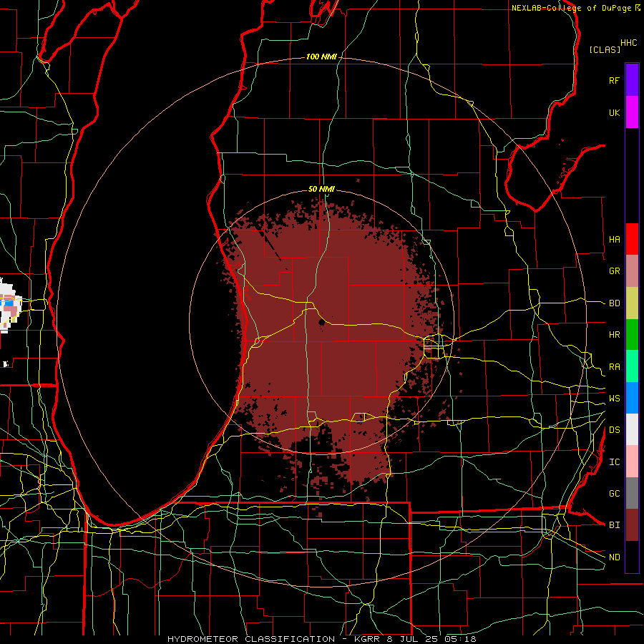
Task: Click the GC gray legend swatch
Action: click(632, 493)
